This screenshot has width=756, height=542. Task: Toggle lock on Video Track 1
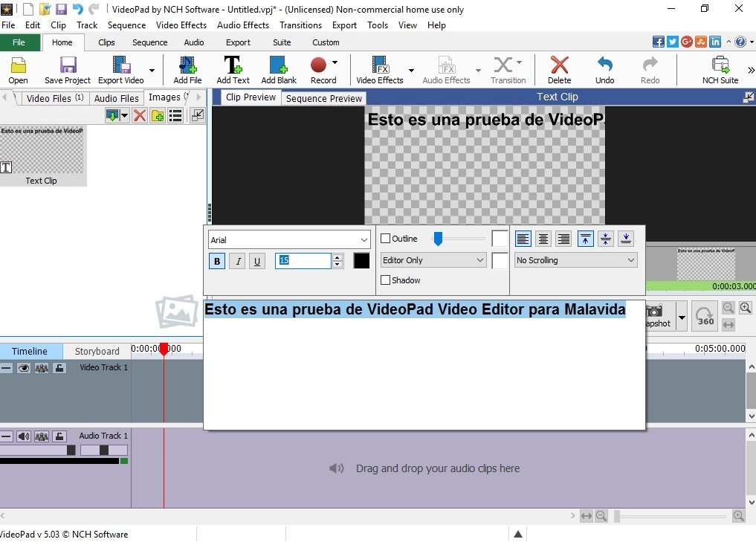click(59, 368)
